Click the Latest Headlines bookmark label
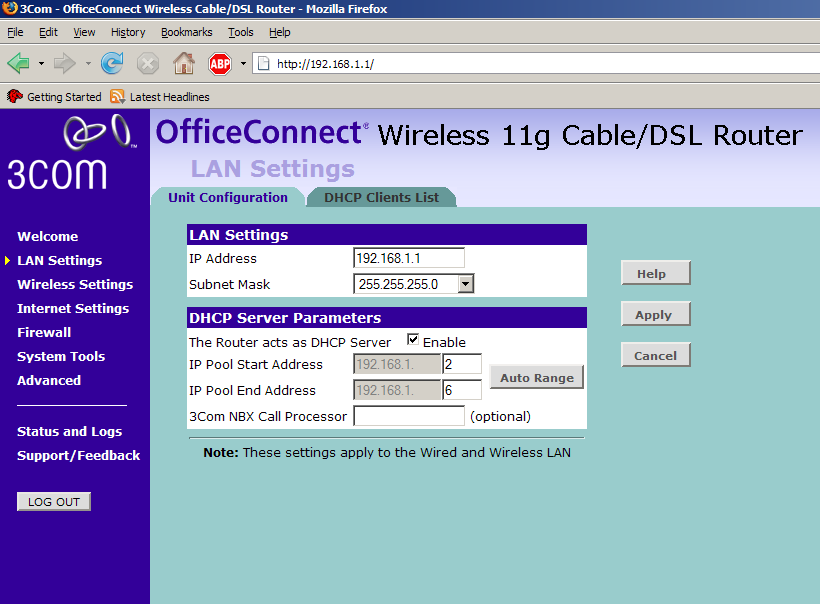The height and width of the screenshot is (604, 820). click(x=169, y=97)
